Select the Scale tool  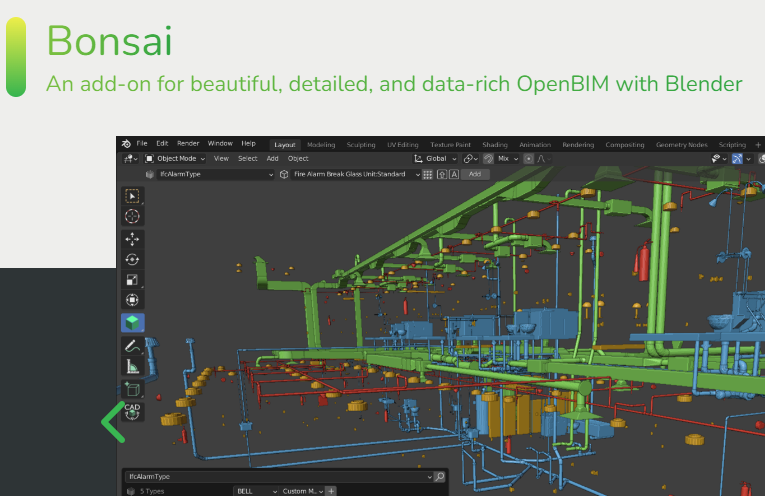pyautogui.click(x=132, y=279)
